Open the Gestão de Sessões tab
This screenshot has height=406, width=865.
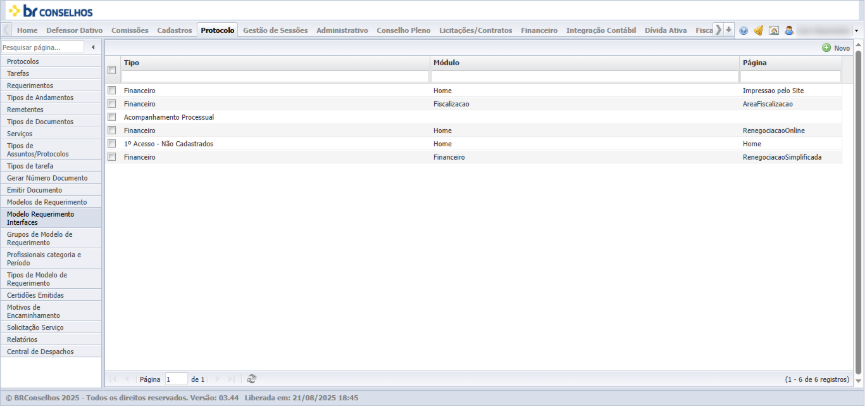[x=275, y=30]
